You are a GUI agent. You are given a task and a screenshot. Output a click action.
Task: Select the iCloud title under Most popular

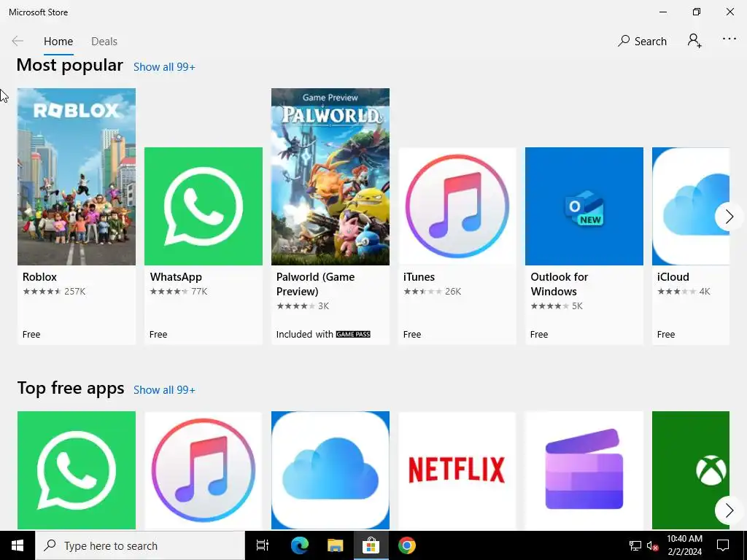[x=673, y=277]
